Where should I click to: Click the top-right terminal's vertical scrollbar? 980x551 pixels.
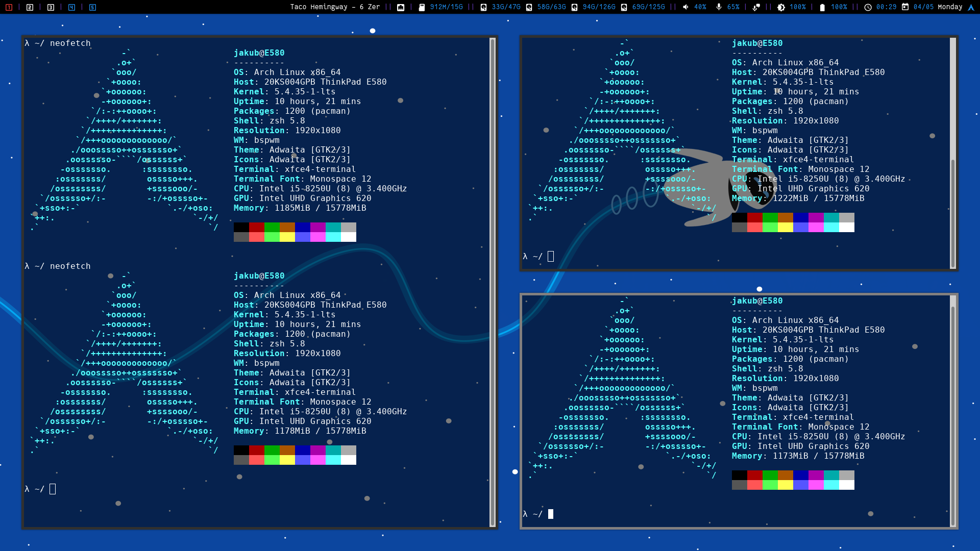[x=952, y=153]
